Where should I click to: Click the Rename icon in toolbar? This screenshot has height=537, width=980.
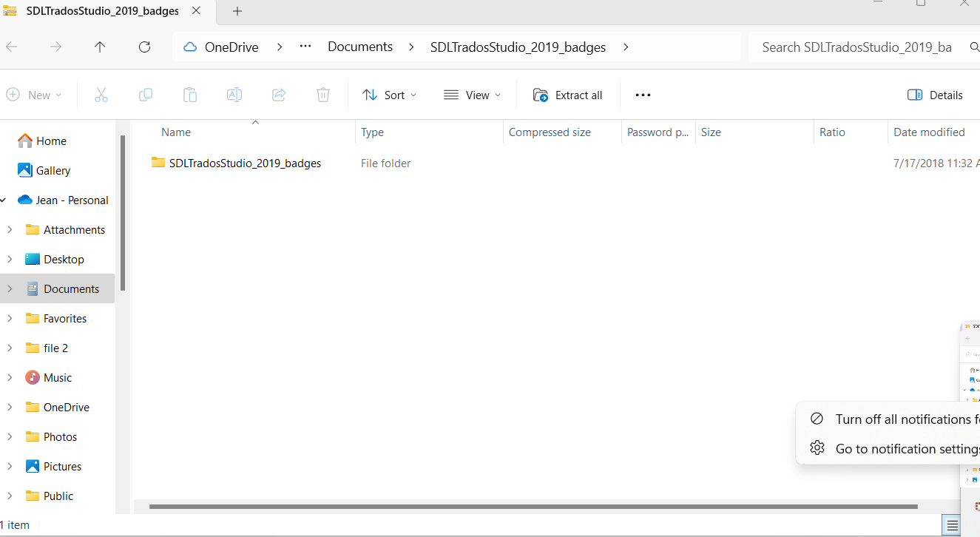click(234, 95)
